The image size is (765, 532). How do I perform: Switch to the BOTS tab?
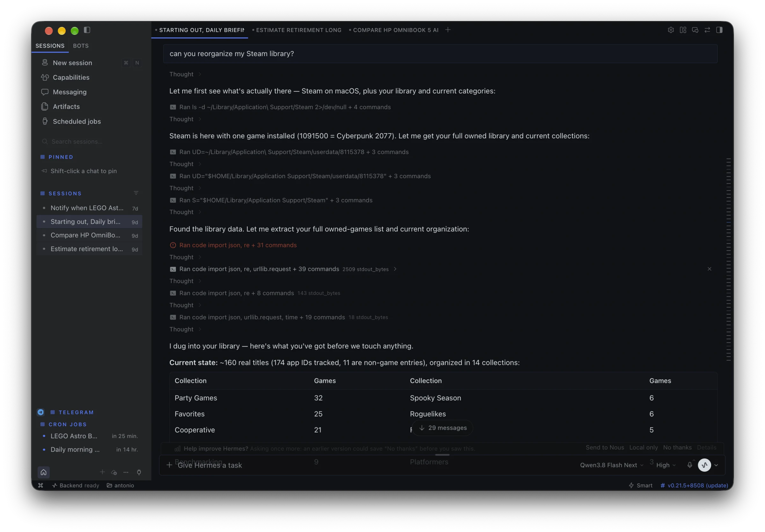coord(81,46)
